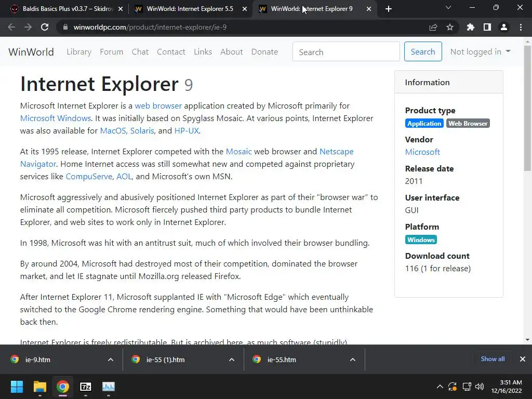This screenshot has height=399, width=532.
Task: Click the Application product type badge
Action: pyautogui.click(x=424, y=124)
